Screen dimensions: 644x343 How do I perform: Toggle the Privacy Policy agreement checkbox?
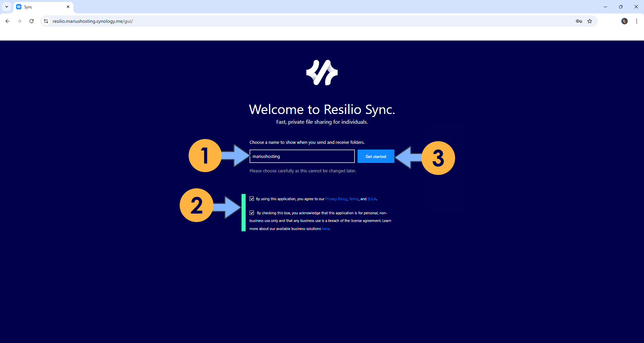coord(252,199)
